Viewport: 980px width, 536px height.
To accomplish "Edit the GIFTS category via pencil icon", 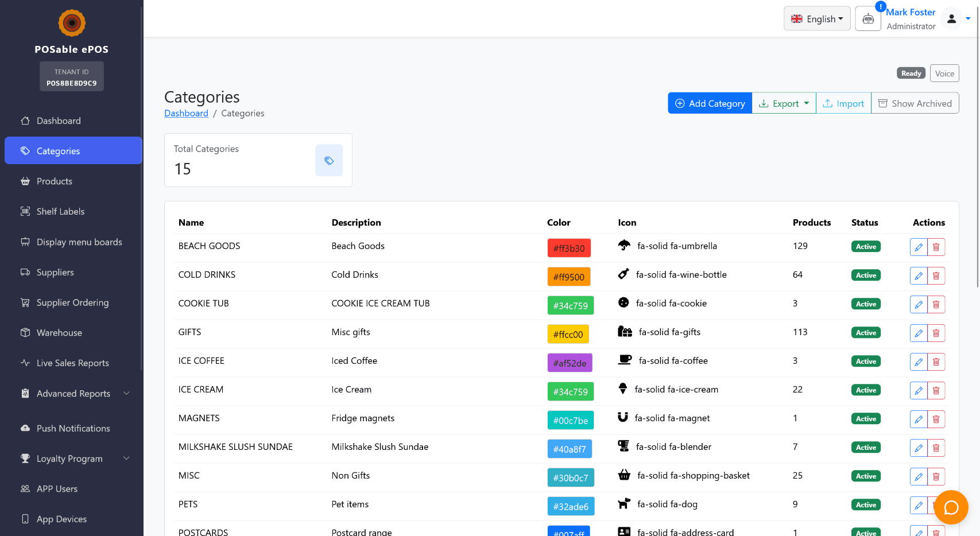I will point(918,333).
